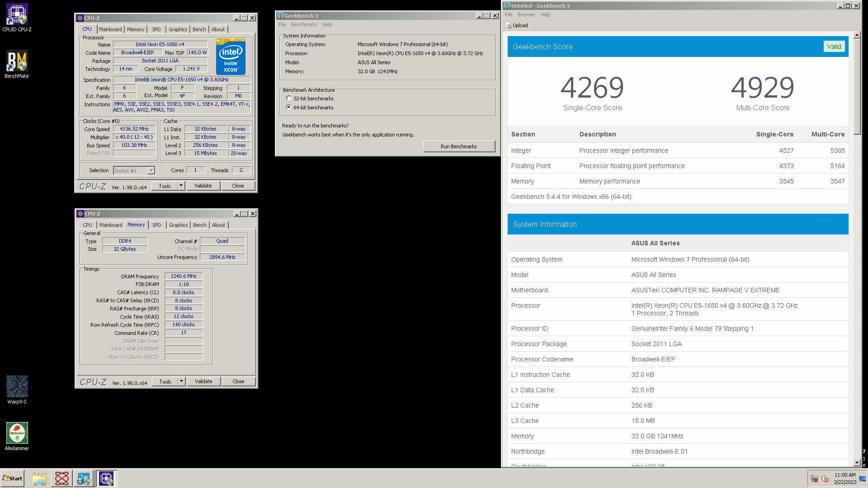Click the multi-core score 4929

(x=763, y=87)
